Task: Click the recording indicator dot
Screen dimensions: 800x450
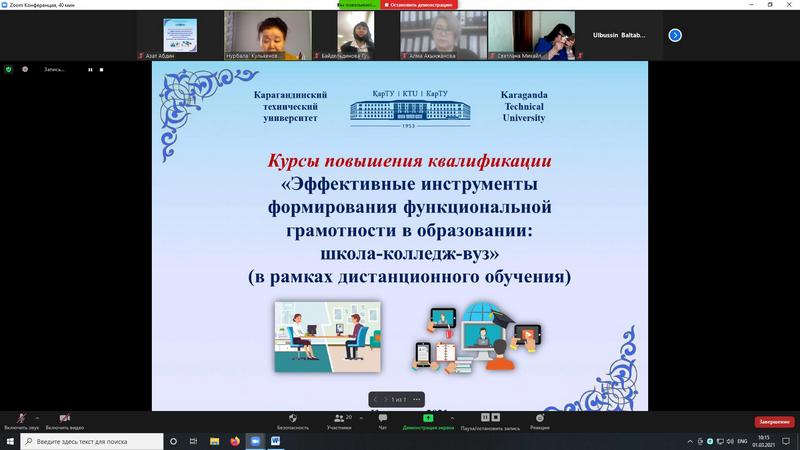Action: 25,69
